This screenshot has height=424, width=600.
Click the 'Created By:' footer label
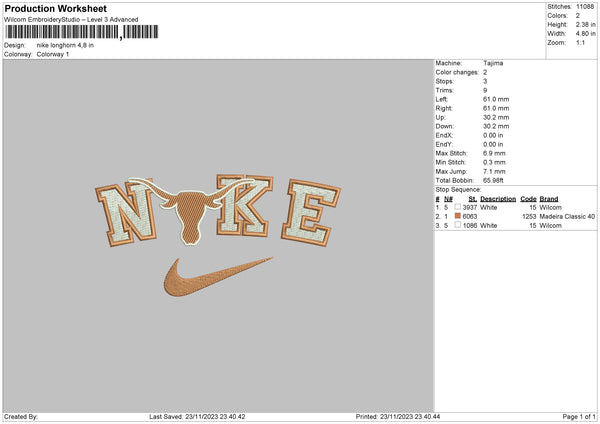tap(21, 417)
